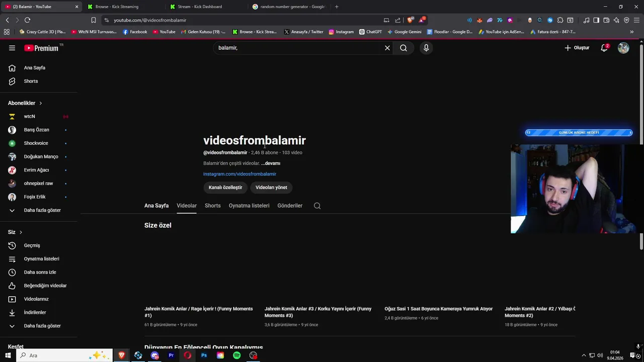
Task: Open Spotify from the taskbar
Action: point(237,355)
